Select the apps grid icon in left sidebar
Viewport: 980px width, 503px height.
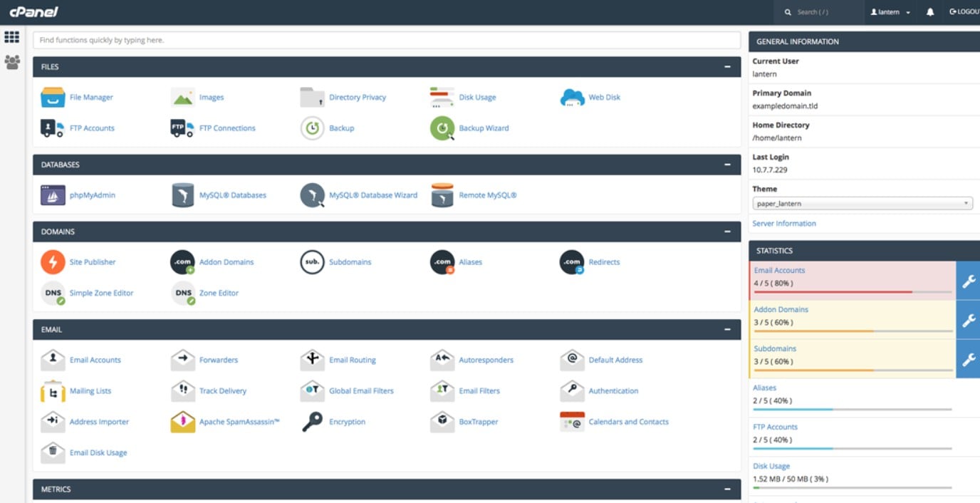click(11, 36)
